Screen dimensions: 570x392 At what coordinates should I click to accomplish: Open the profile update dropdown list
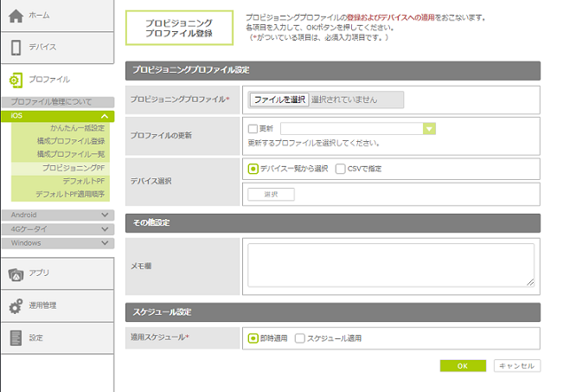429,129
